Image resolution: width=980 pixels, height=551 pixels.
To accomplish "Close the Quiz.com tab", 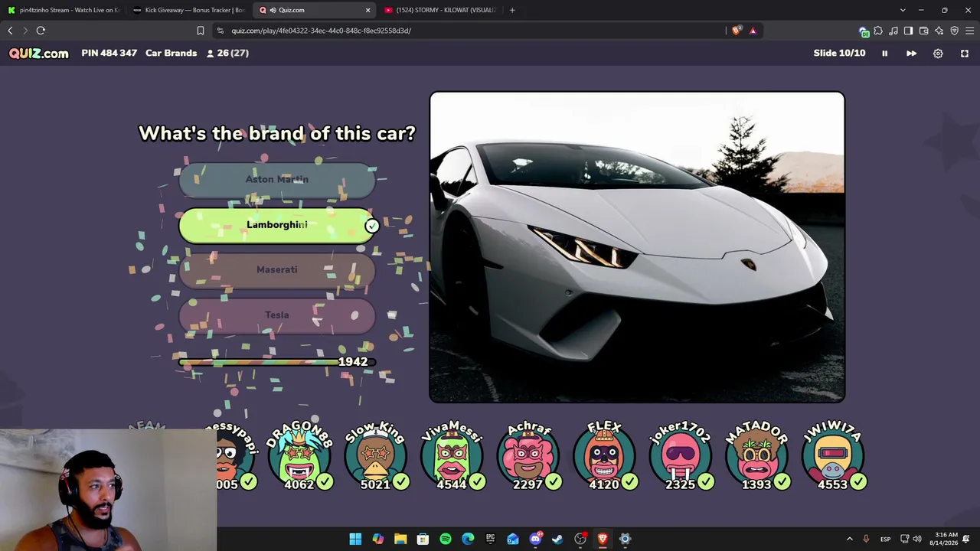I will tap(367, 10).
